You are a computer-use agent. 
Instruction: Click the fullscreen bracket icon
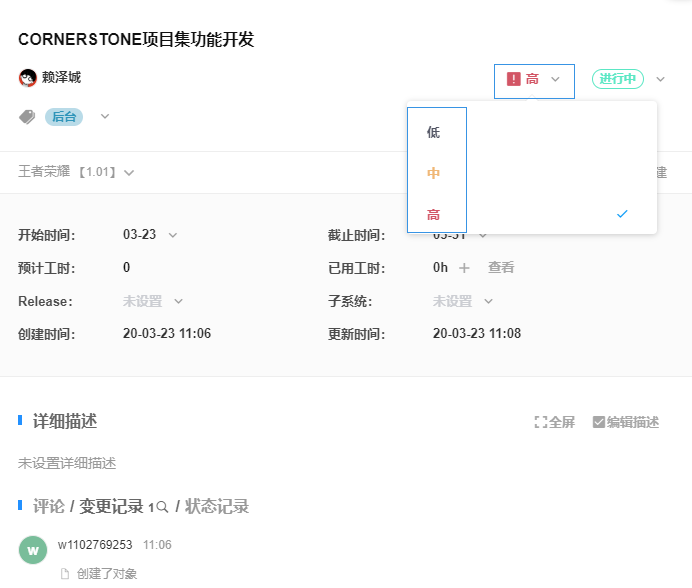point(540,422)
